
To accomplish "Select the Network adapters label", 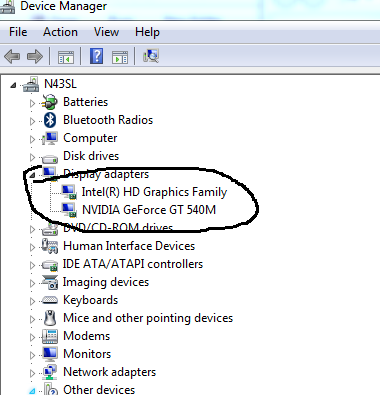I will [110, 372].
